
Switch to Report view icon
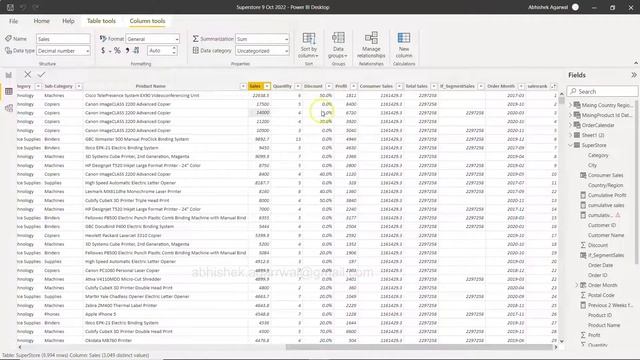pyautogui.click(x=9, y=75)
